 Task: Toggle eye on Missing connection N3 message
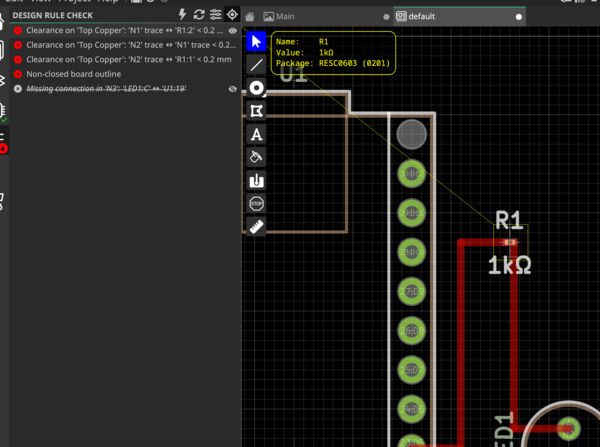[x=232, y=89]
